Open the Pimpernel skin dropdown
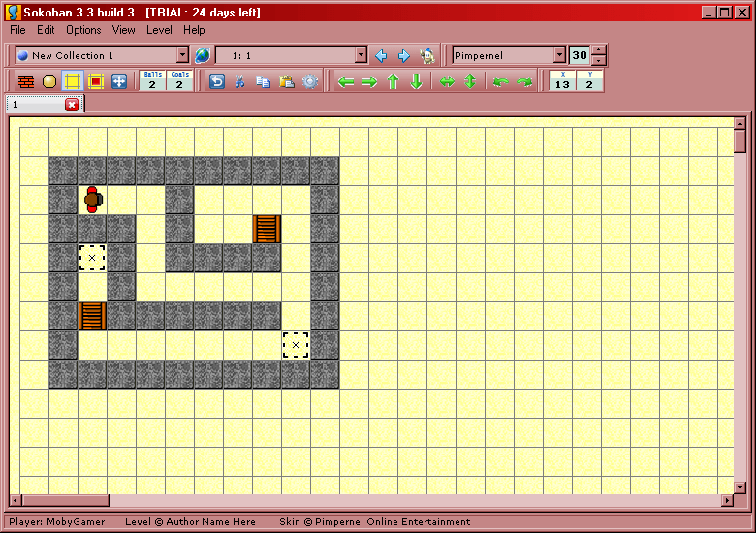 (559, 55)
